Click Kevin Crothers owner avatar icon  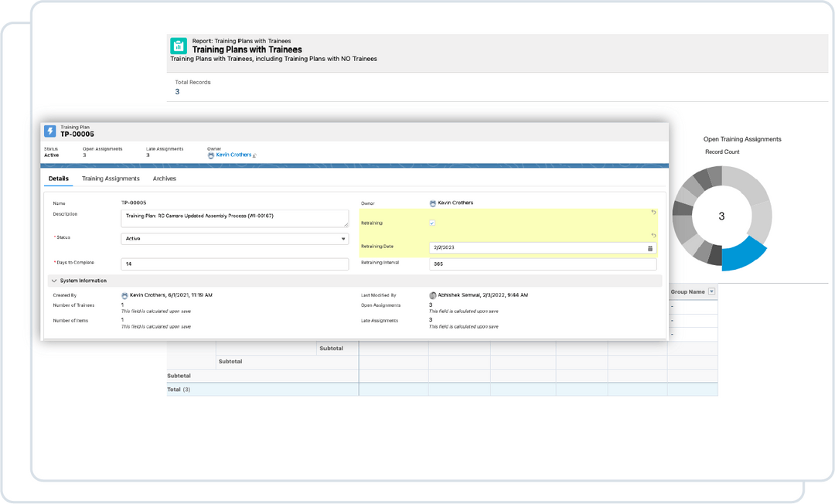433,203
